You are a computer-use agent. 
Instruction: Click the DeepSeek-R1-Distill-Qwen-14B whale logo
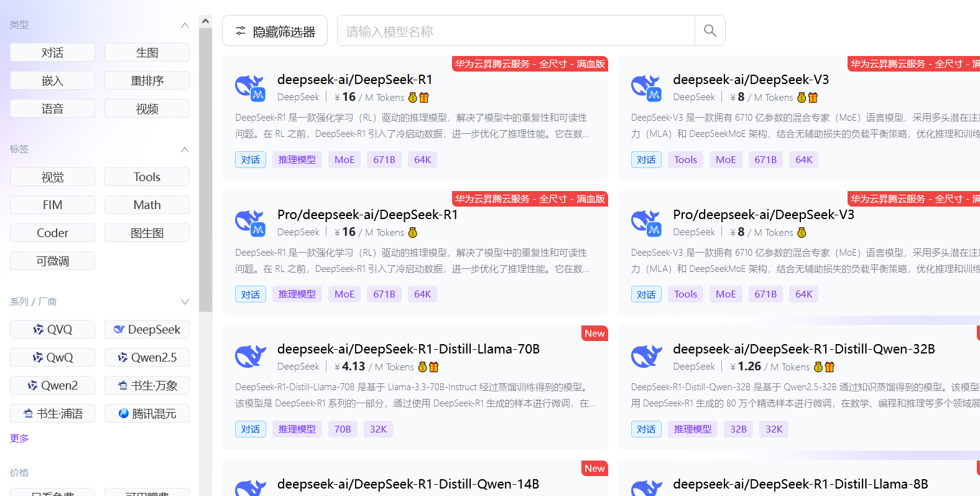click(x=251, y=488)
